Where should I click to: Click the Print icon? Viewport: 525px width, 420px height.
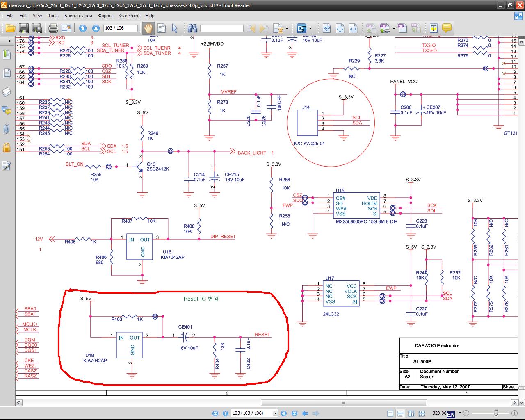(53, 28)
